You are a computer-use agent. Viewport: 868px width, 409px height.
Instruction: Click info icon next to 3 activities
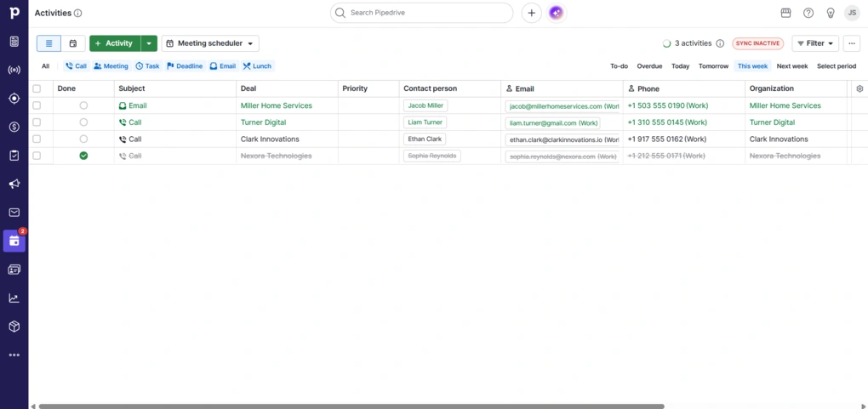click(x=720, y=43)
